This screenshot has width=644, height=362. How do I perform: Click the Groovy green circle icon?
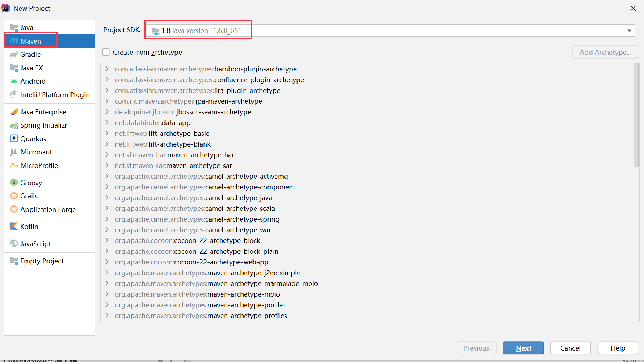[14, 182]
